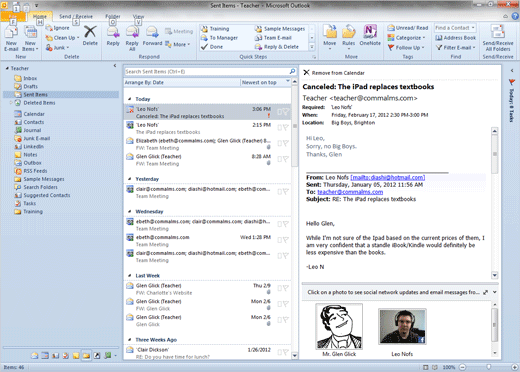
Task: Select the Reply & Delete quick step
Action: 277,47
